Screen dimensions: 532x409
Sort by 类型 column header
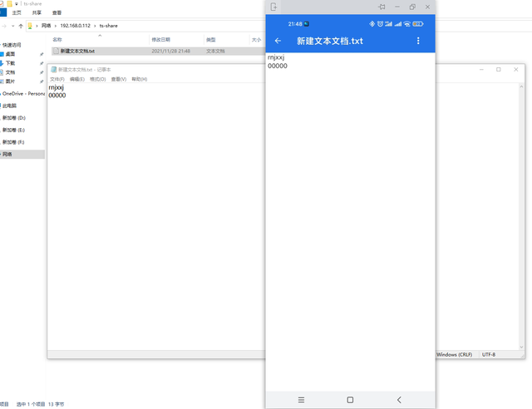(211, 40)
